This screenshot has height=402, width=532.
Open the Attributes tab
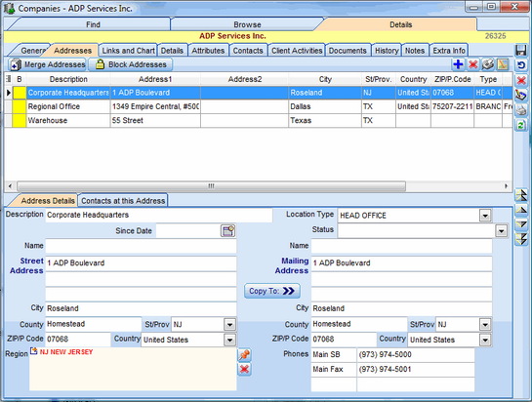click(x=208, y=51)
